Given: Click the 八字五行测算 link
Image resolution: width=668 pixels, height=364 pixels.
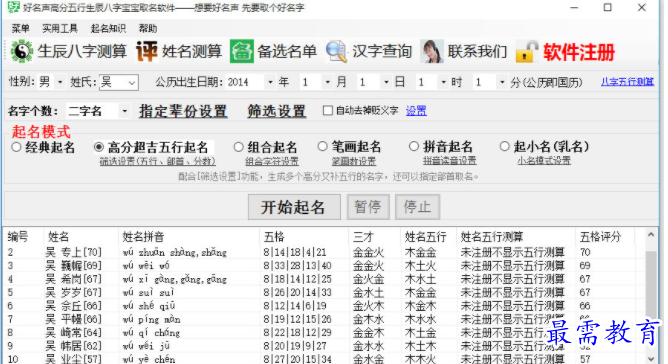Looking at the screenshot, I should (627, 82).
